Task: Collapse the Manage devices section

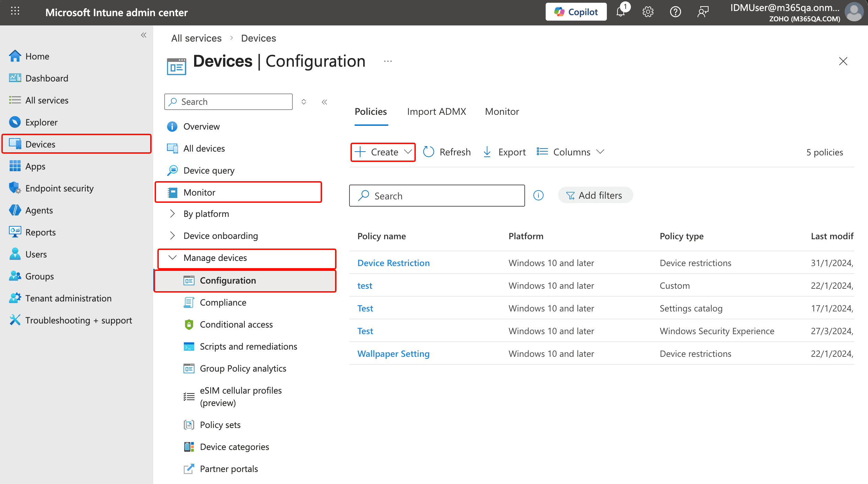Action: point(215,258)
